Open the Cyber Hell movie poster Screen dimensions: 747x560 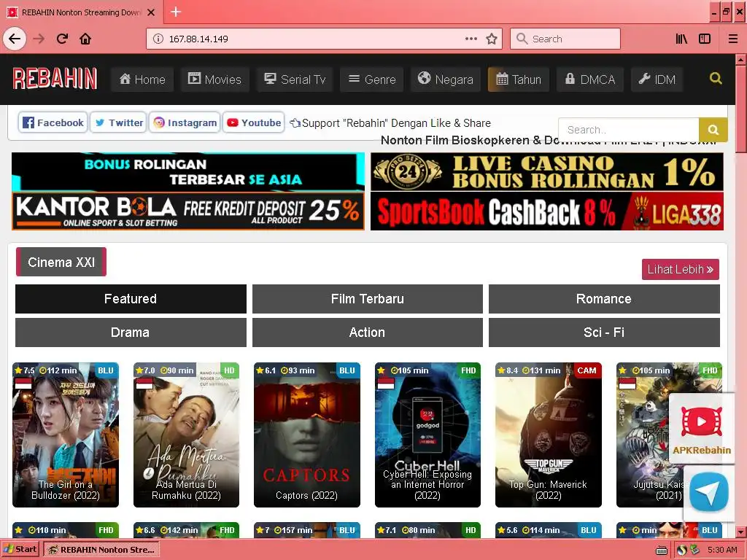427,435
